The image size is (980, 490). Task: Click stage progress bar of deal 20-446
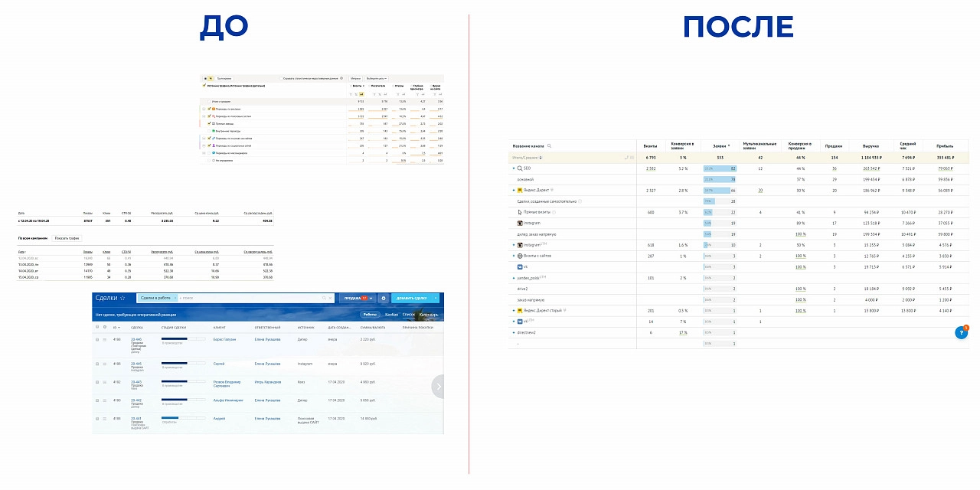[183, 339]
